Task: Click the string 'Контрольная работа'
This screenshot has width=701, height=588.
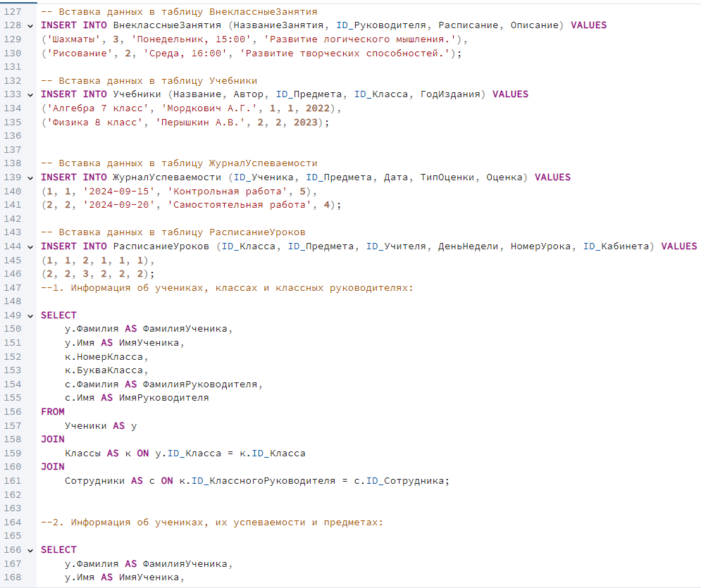Action: click(228, 192)
